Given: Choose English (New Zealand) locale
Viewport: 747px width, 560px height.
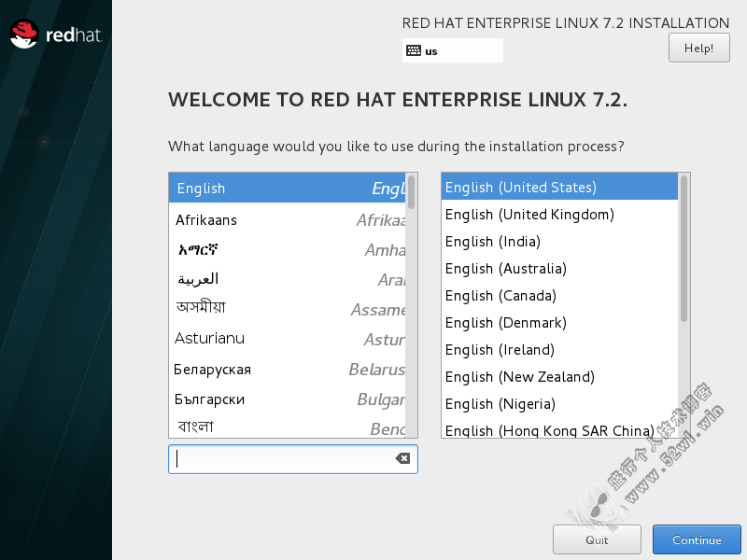Looking at the screenshot, I should pos(559,377).
